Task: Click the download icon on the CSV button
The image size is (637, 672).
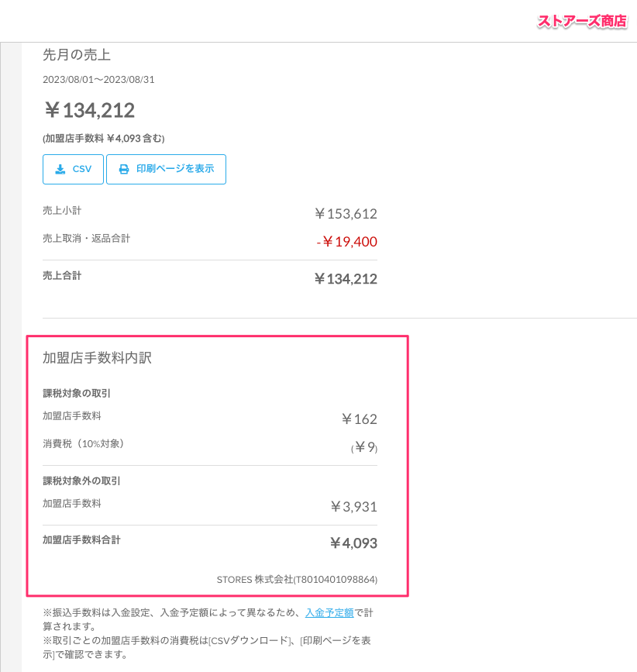Action: coord(60,169)
